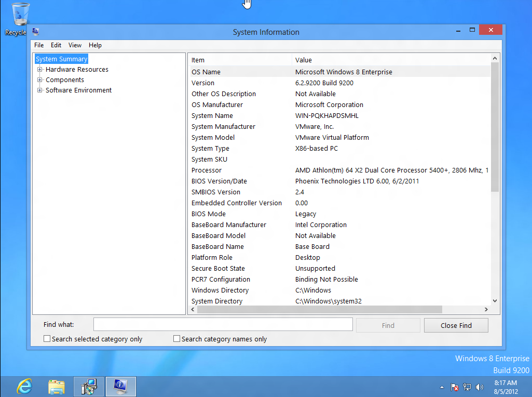Select the OS Name row

tap(339, 72)
